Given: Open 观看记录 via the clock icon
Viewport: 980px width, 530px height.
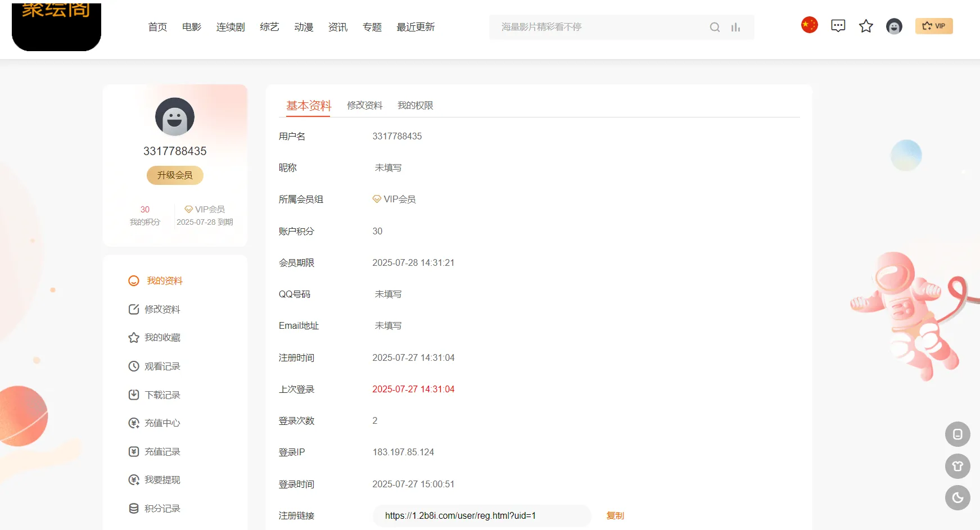Looking at the screenshot, I should (133, 366).
